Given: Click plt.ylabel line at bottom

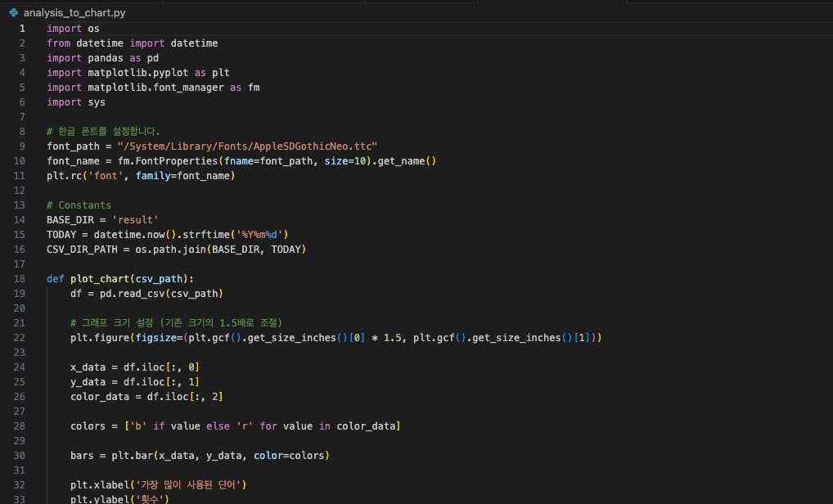Looking at the screenshot, I should click(119, 499).
